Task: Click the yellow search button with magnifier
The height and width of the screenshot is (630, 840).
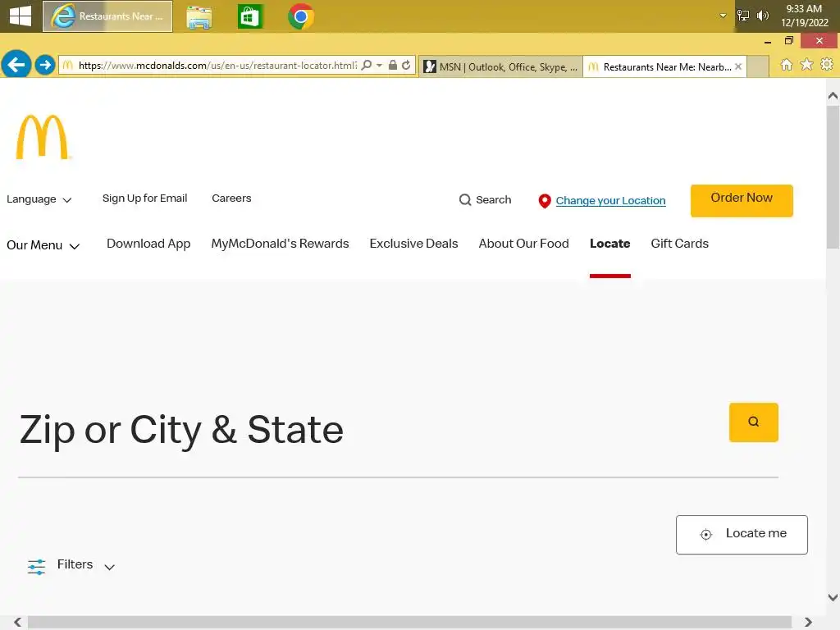Action: (753, 422)
